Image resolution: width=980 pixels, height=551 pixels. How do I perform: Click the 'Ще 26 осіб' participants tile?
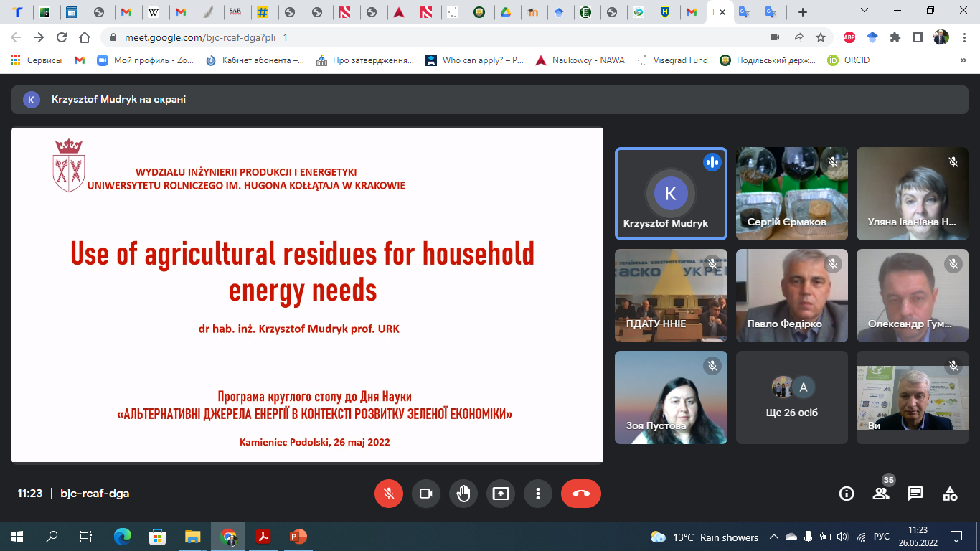[792, 397]
